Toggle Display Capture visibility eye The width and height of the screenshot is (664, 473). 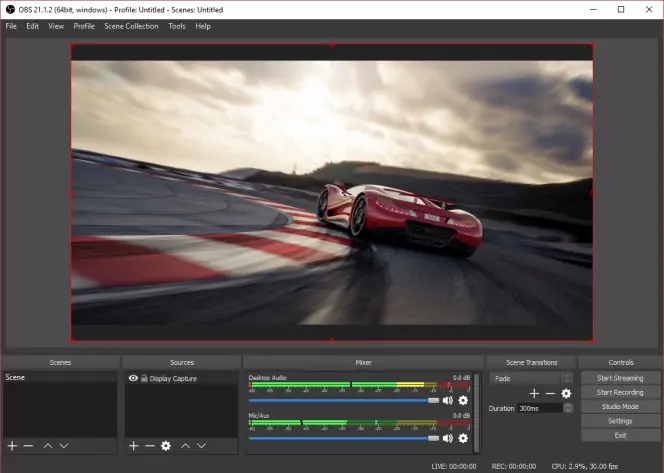tap(133, 378)
